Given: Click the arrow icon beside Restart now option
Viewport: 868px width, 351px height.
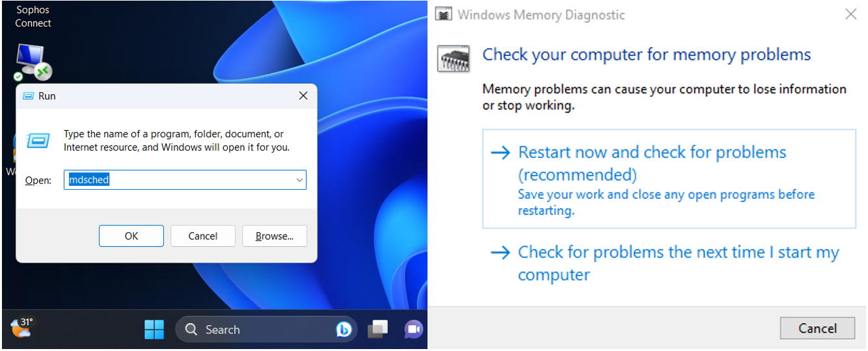Looking at the screenshot, I should pyautogui.click(x=500, y=152).
